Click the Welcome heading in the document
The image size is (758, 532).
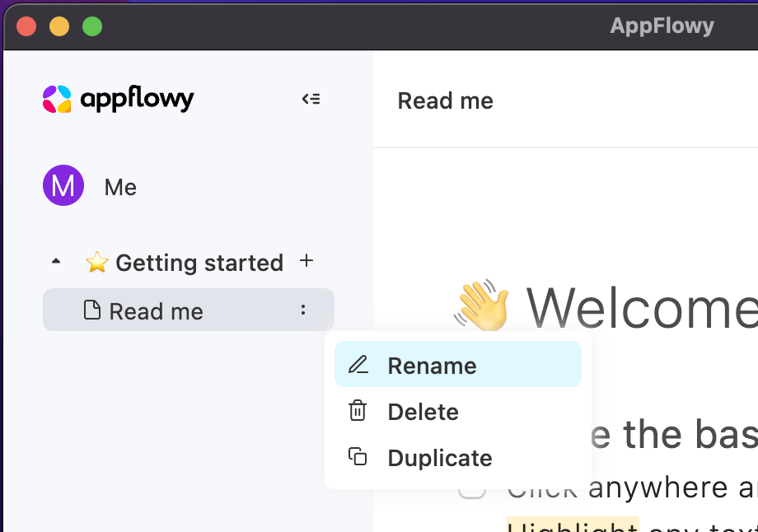pos(642,307)
